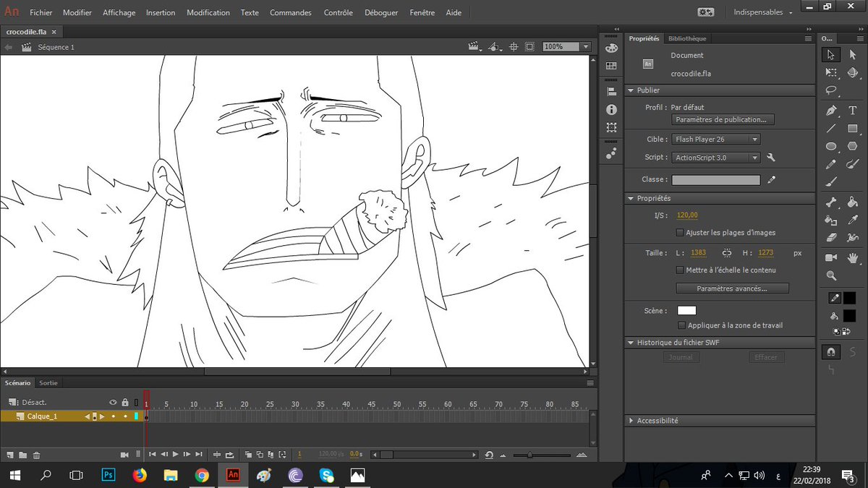Create new layer folder in timeline
868x488 pixels.
pos(23,455)
